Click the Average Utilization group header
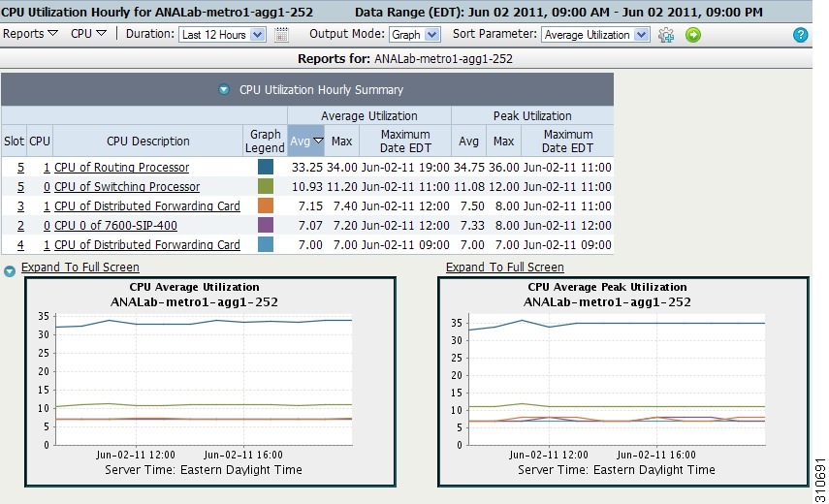 click(x=369, y=115)
